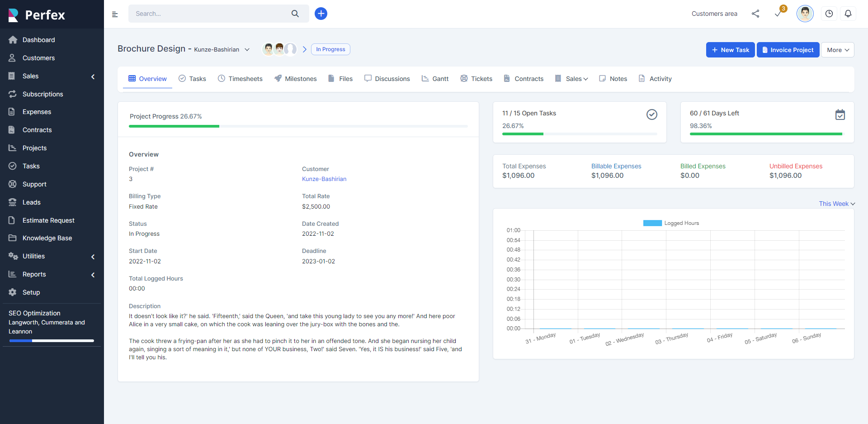Click the Subscriptions refresh icon in sidebar
This screenshot has height=424, width=868.
[12, 94]
